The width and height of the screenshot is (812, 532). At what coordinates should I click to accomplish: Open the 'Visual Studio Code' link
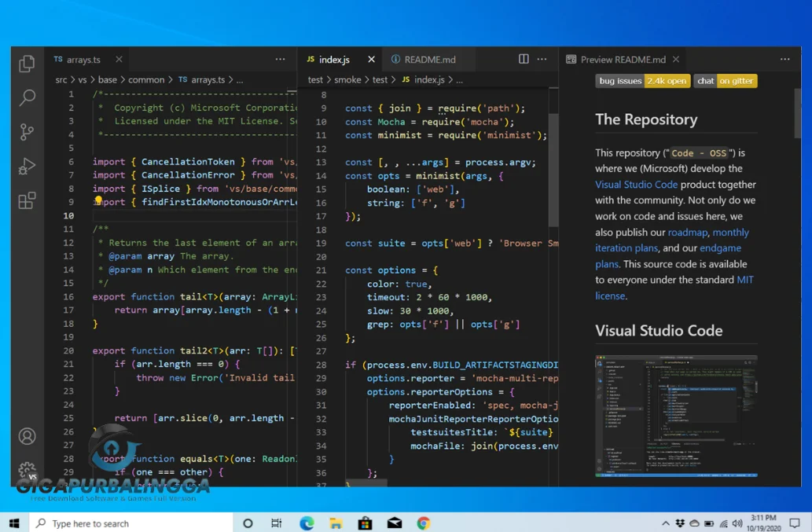coord(636,185)
